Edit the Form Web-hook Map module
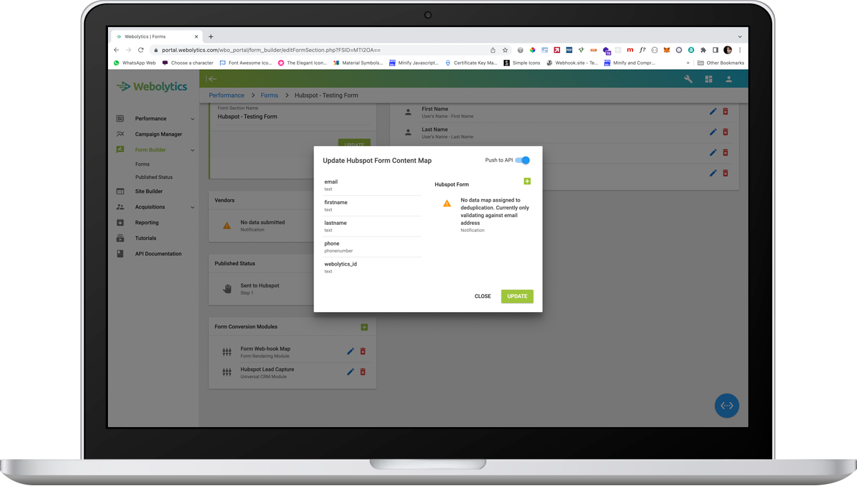Viewport: 857px width, 504px height. pos(350,351)
